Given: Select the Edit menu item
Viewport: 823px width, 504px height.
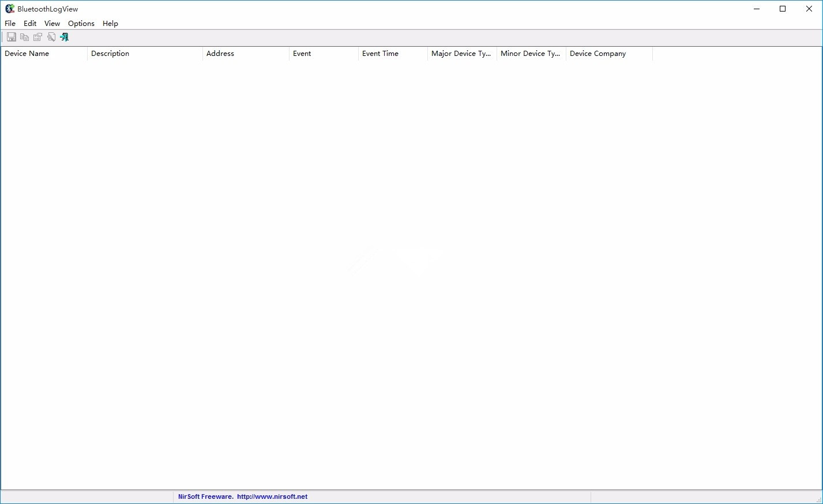Looking at the screenshot, I should 29,23.
